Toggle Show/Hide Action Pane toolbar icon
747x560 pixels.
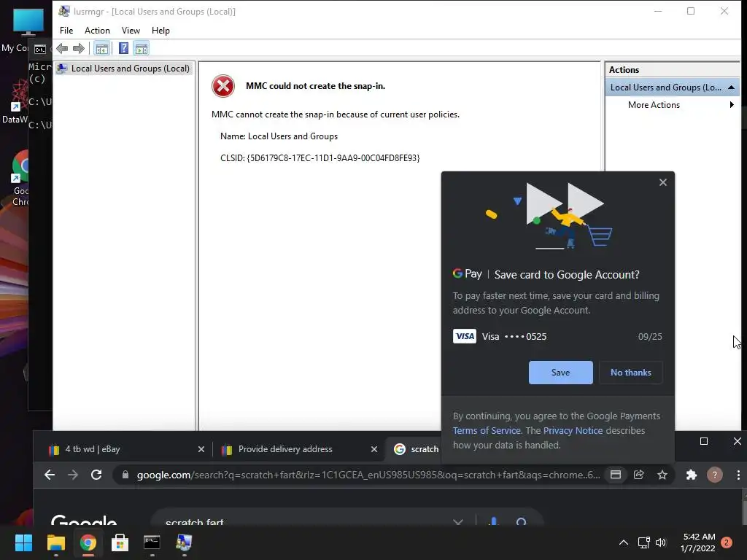coord(142,49)
